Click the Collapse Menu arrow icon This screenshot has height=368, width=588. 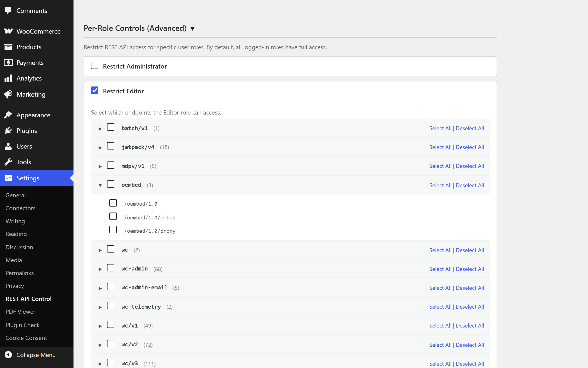(x=8, y=355)
